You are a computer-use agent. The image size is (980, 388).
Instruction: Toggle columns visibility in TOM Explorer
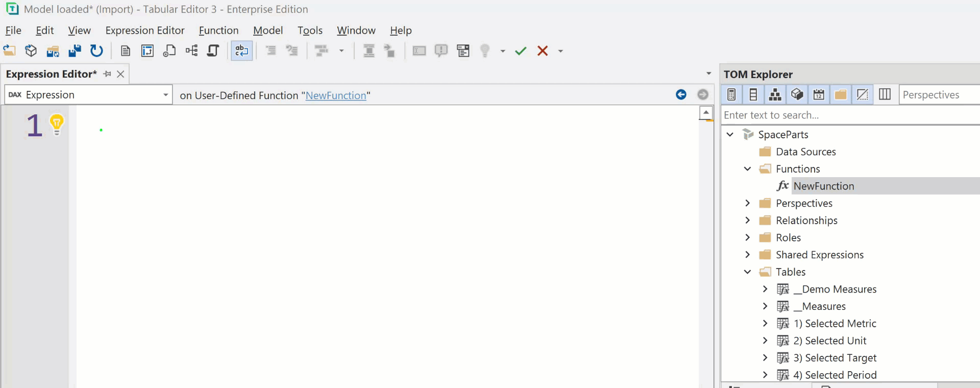753,95
